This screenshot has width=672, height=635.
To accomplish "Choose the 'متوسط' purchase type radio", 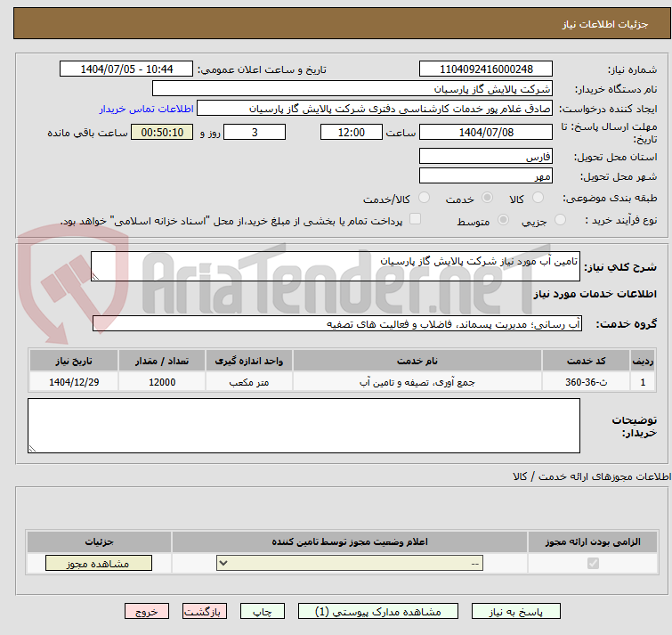I will click(x=504, y=220).
